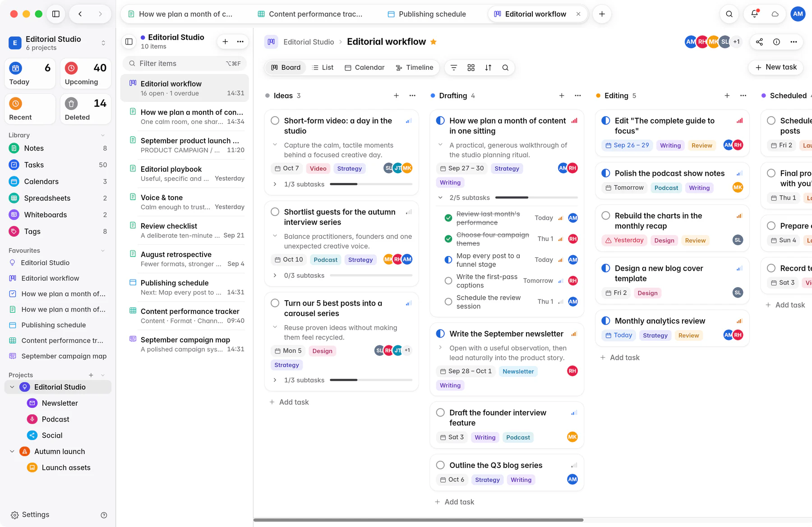Open global search magnifier icon
The image size is (812, 527).
click(729, 14)
